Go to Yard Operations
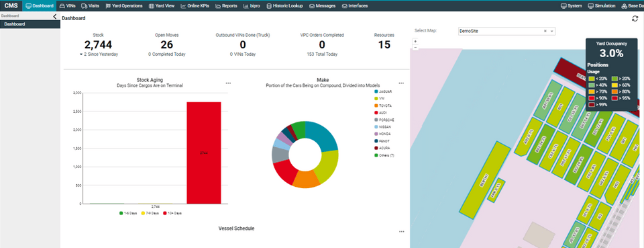Screen dimensions: 644x248 (124, 6)
